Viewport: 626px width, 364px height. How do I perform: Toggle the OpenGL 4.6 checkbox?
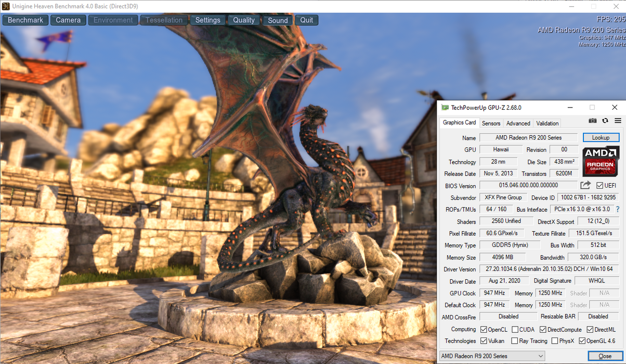pos(582,341)
